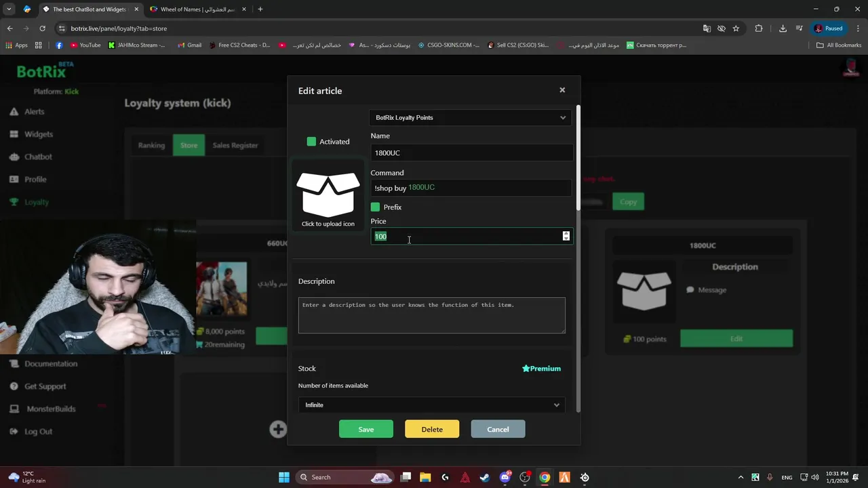Click the Command field with !shop buy
This screenshot has height=488, width=868.
(471, 188)
